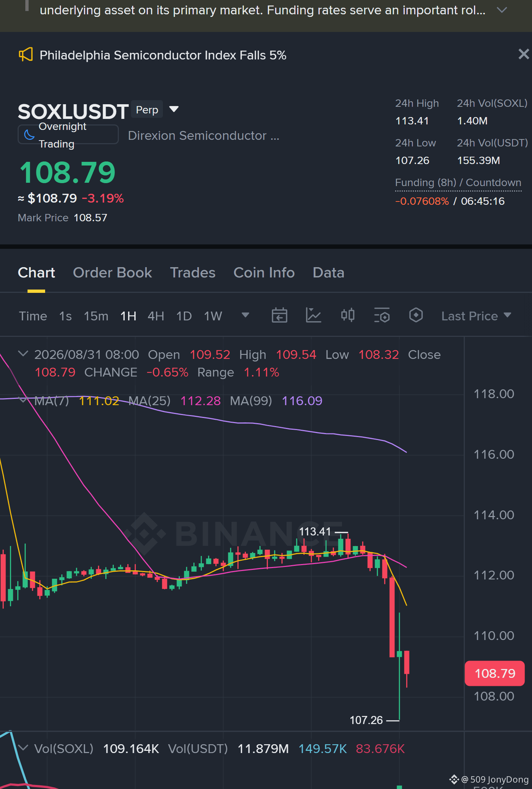Open the Trades tab

pyautogui.click(x=193, y=273)
